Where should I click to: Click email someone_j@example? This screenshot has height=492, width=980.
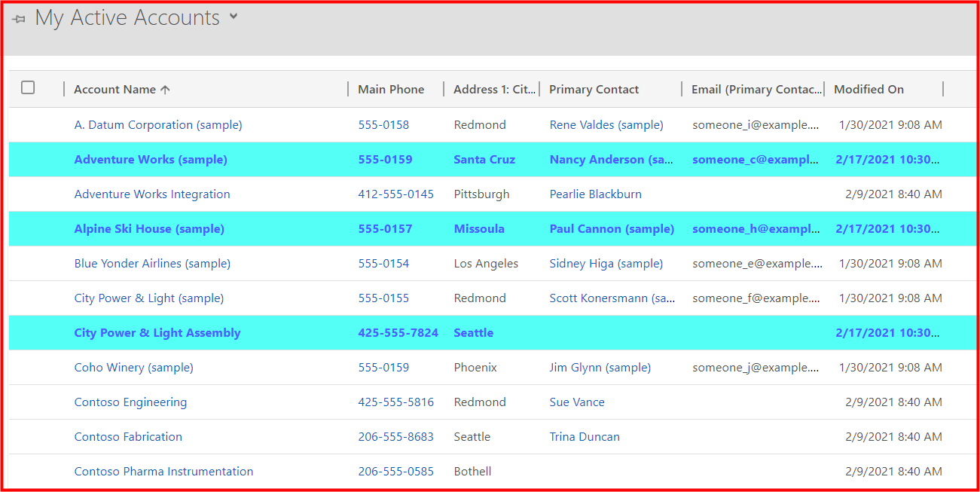[x=757, y=368]
